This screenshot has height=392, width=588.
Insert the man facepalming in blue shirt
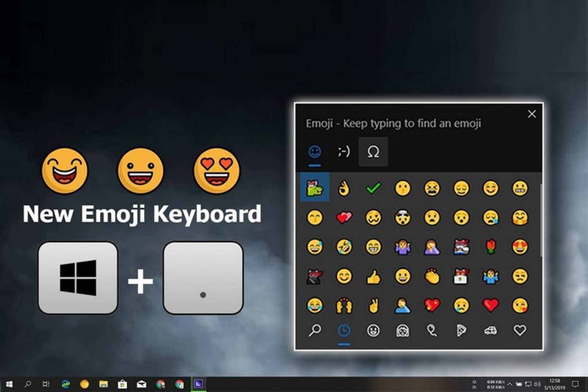403,305
